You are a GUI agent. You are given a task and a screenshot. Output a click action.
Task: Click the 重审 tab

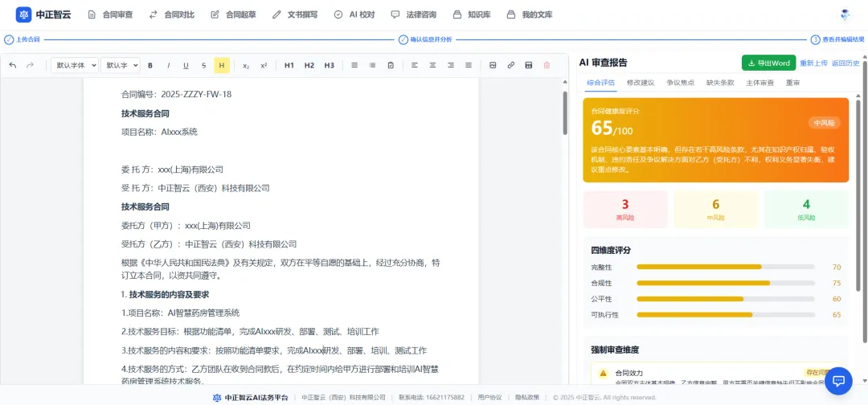coord(792,83)
